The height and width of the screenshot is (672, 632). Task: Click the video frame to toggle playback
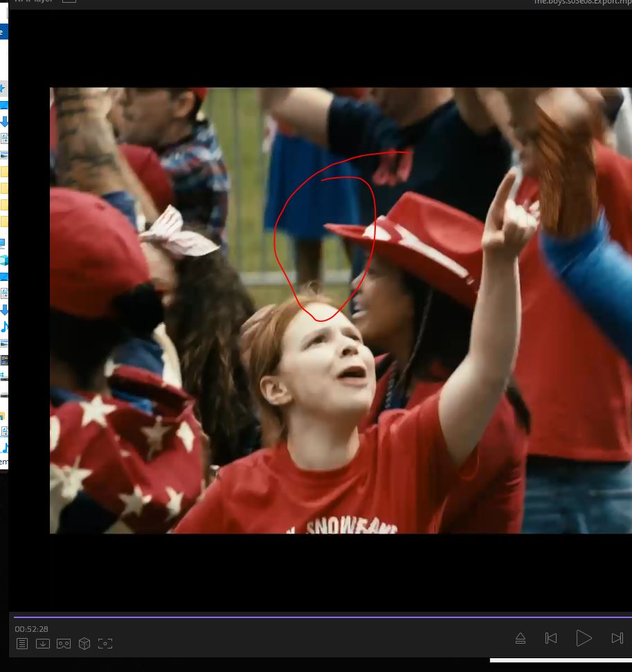coord(341,310)
